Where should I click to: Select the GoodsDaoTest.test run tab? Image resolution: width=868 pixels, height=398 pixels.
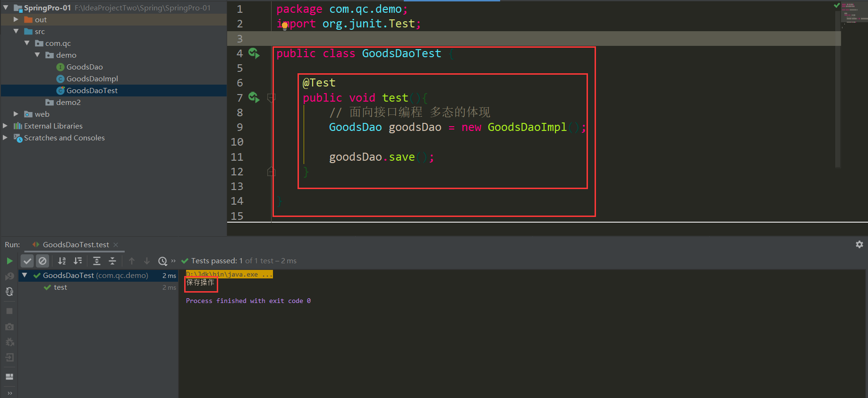pos(76,245)
